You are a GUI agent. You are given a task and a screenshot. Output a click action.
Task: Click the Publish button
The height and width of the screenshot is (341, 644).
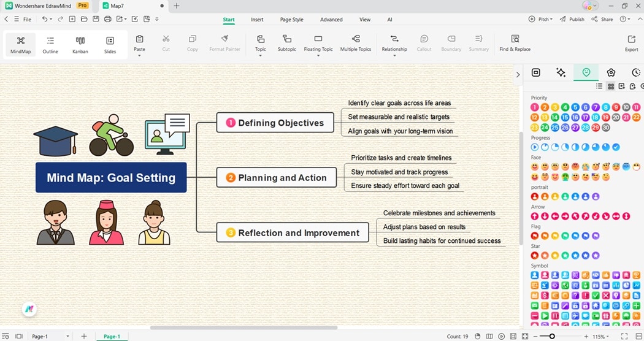[572, 19]
